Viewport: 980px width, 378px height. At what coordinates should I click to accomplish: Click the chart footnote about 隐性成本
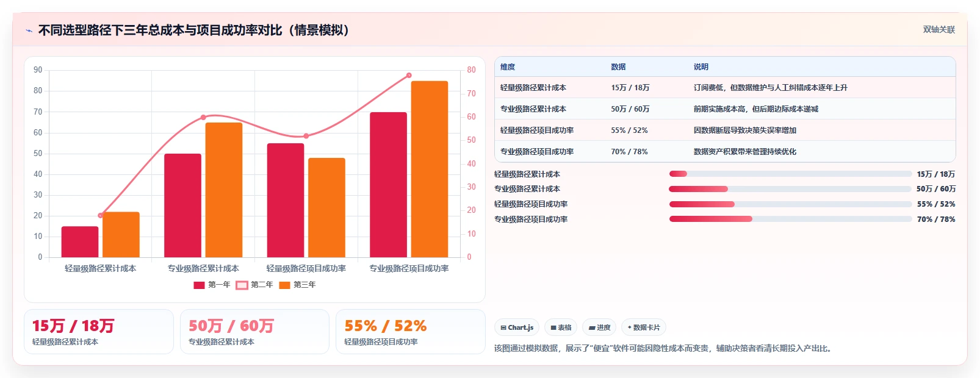(x=663, y=349)
